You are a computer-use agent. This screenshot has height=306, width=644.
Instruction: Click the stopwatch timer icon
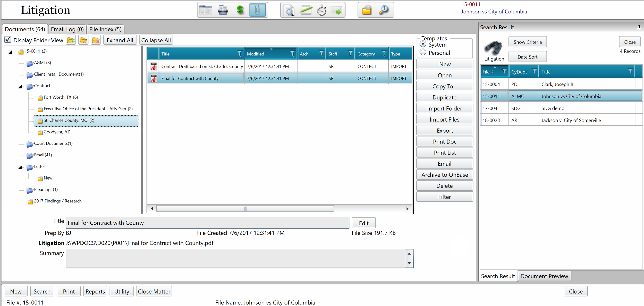tap(321, 10)
